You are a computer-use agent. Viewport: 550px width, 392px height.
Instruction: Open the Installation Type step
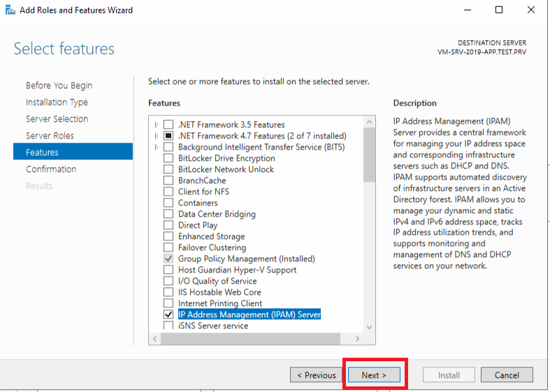pos(57,103)
